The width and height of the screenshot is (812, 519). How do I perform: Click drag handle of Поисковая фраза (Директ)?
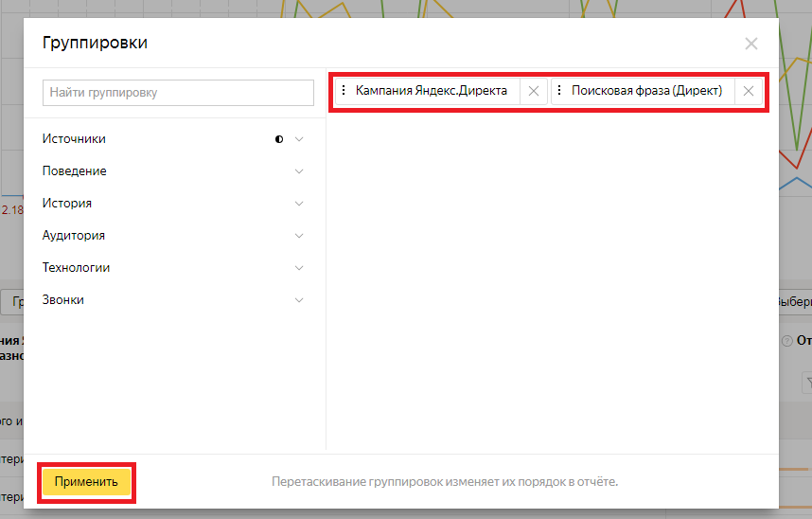coord(558,91)
